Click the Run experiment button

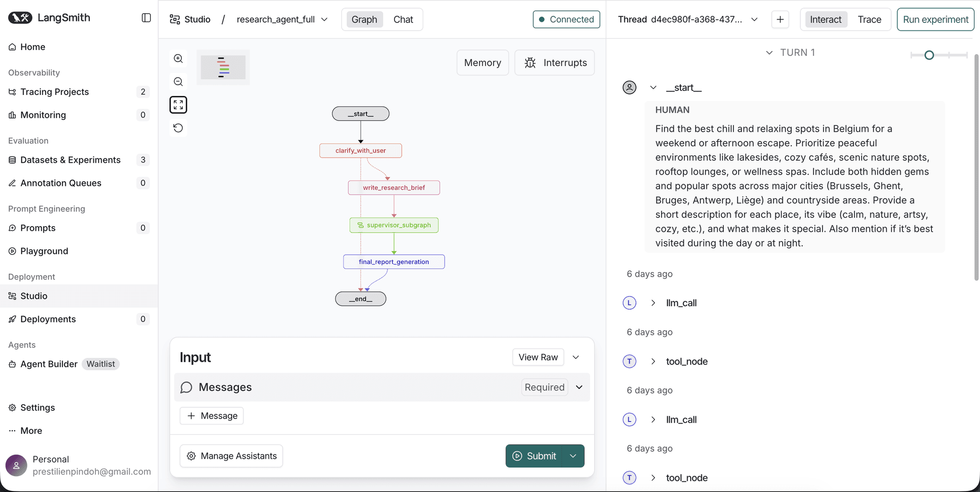935,19
